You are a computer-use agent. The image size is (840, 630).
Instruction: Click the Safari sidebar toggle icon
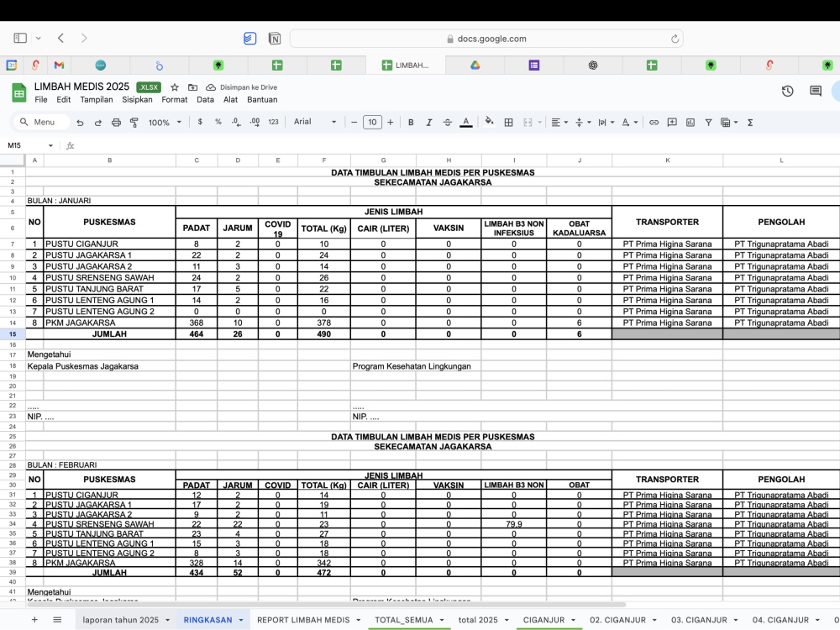tap(20, 38)
